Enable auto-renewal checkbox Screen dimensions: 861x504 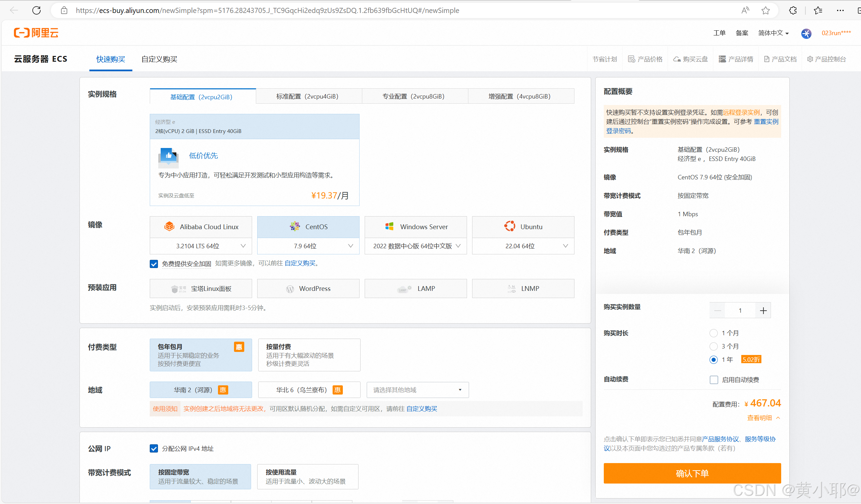tap(714, 380)
